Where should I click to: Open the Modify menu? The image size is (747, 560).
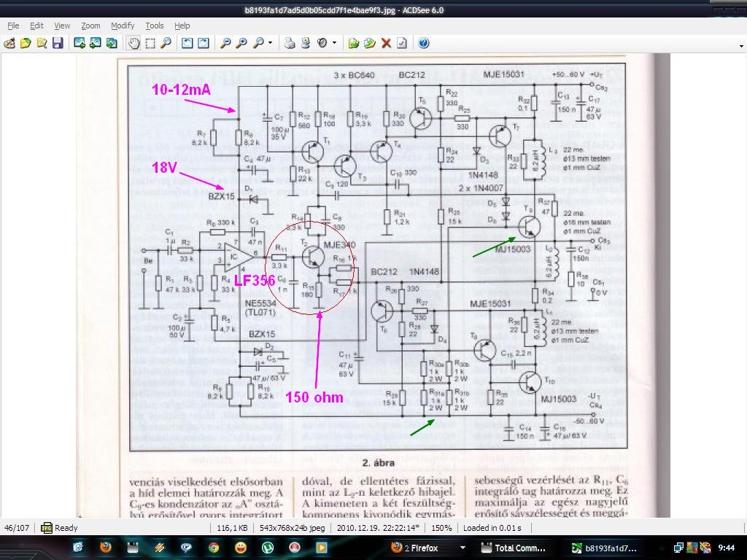click(123, 26)
